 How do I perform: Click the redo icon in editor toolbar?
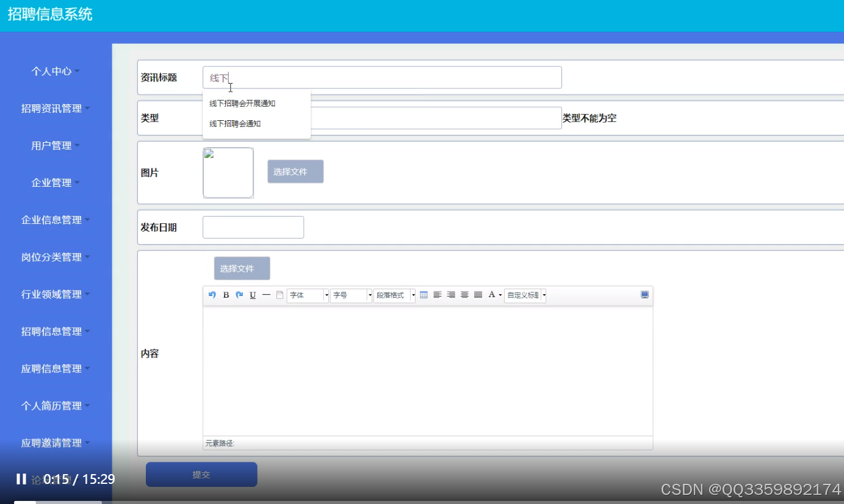pyautogui.click(x=239, y=295)
